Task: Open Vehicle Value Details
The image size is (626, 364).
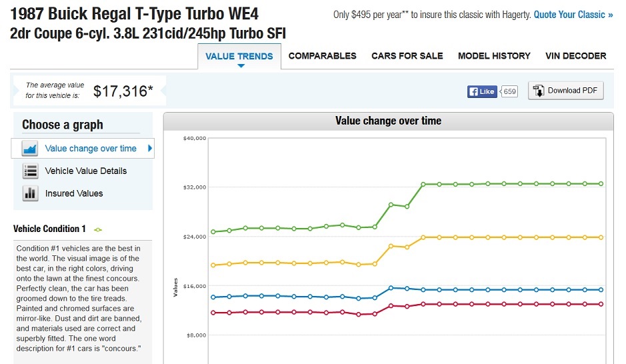Action: pyautogui.click(x=86, y=171)
